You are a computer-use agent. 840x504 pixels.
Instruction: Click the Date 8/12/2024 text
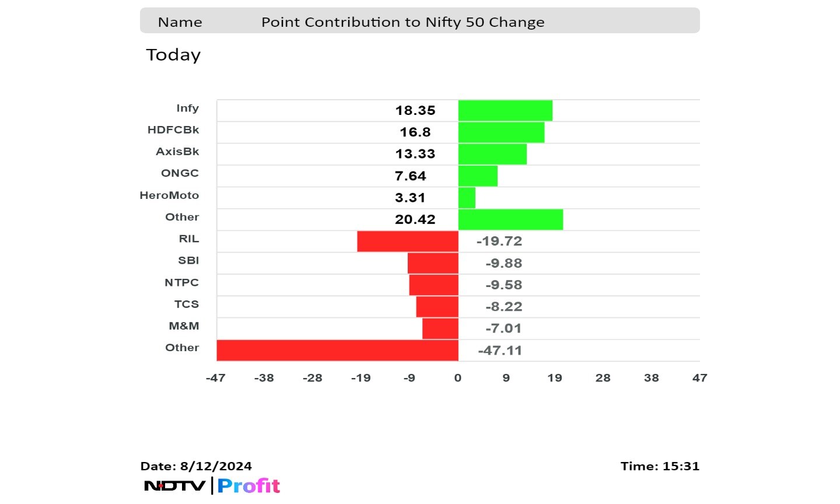(x=196, y=466)
